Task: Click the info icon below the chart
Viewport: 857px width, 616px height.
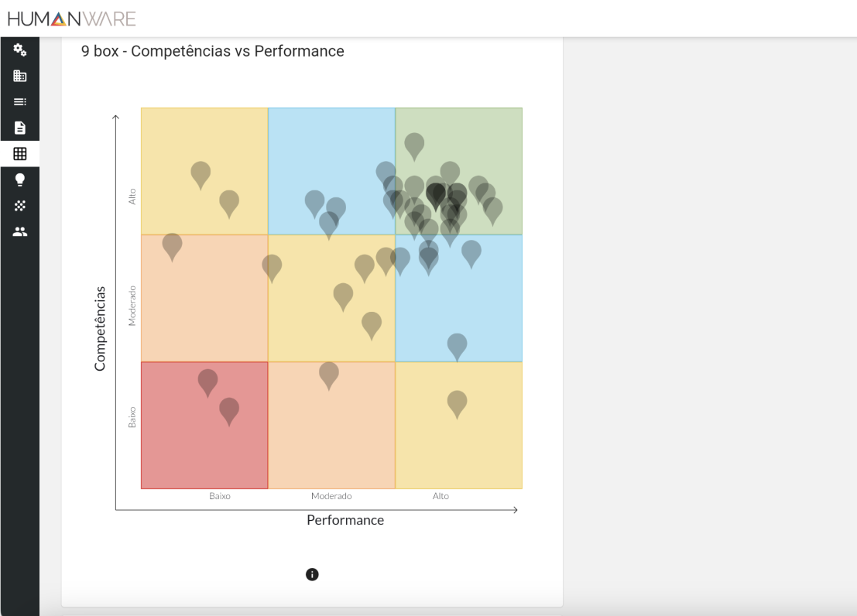Action: (312, 574)
